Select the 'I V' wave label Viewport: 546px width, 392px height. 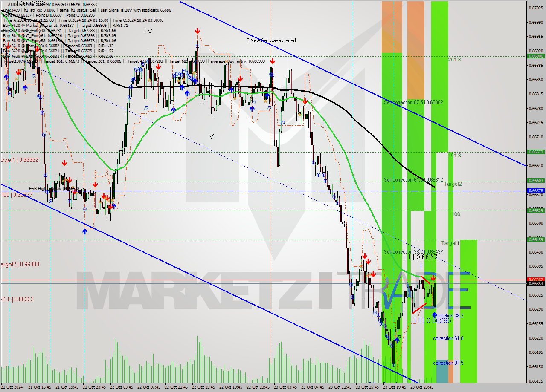coord(148,31)
